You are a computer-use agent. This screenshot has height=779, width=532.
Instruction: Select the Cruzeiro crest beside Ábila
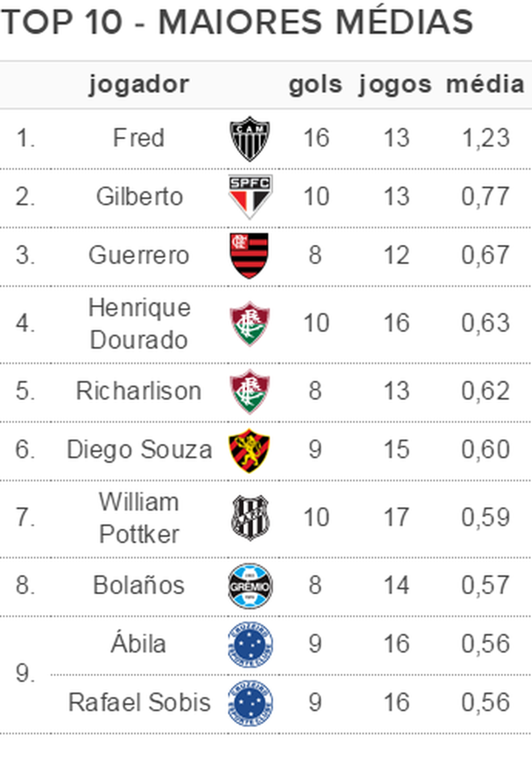(x=250, y=644)
